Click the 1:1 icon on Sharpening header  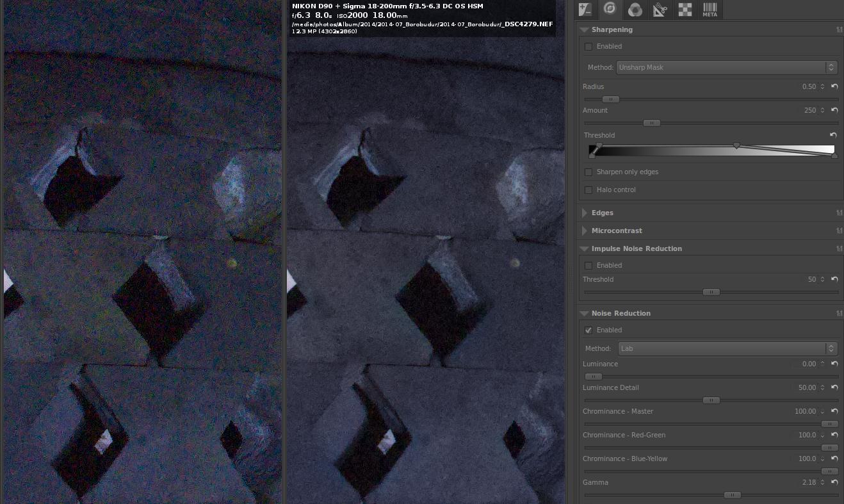pos(839,30)
